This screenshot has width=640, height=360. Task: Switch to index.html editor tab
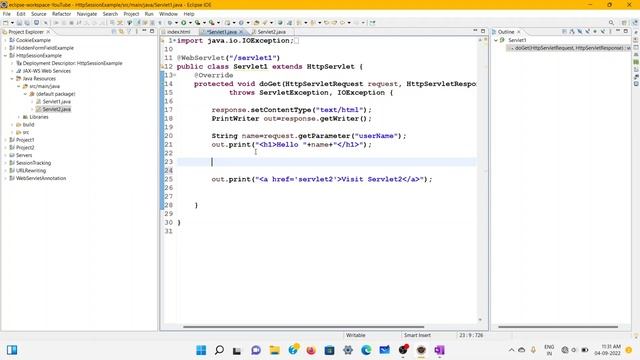click(179, 32)
